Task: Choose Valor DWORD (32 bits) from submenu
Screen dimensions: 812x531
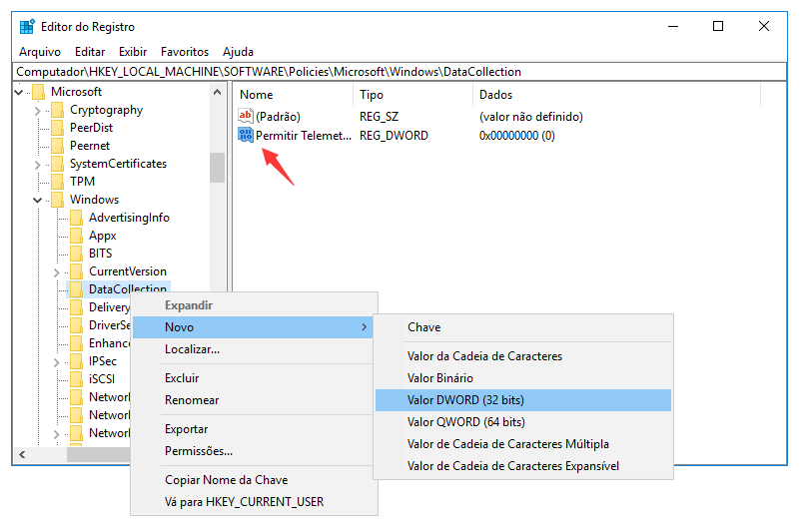Action: pyautogui.click(x=465, y=400)
